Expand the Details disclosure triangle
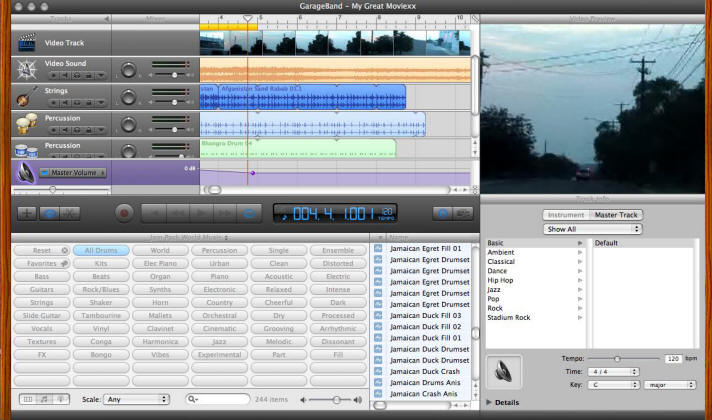Viewport: 712px width, 420px height. point(489,402)
